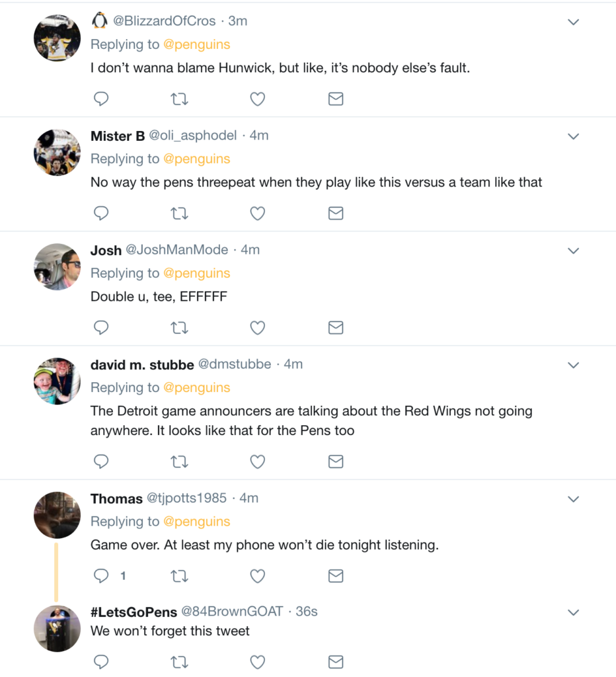Like Thomas's "Game over" tweet
Viewport: 616px width, 677px height.
(258, 576)
